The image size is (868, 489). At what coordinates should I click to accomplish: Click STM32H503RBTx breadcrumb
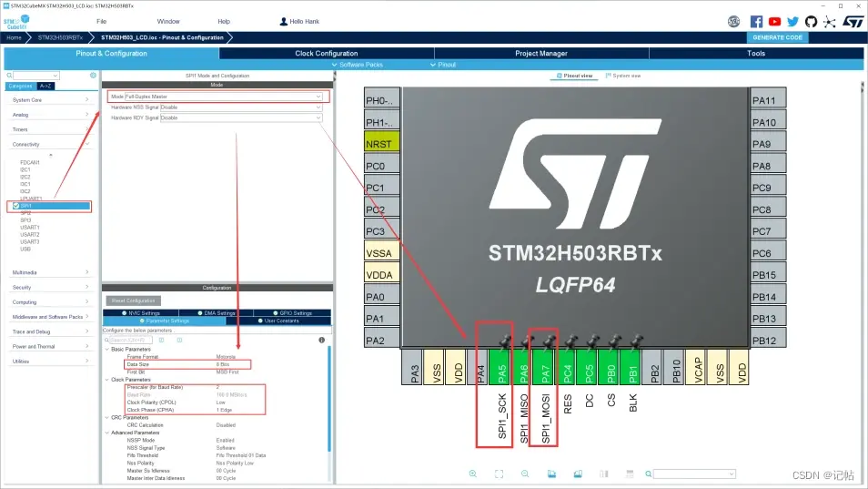pyautogui.click(x=60, y=37)
